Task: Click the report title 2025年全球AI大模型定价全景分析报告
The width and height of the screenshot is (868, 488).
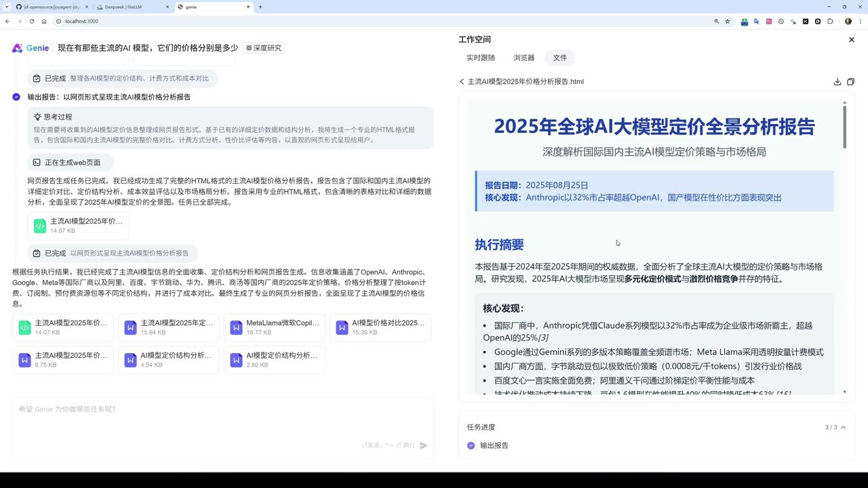Action: tap(654, 127)
